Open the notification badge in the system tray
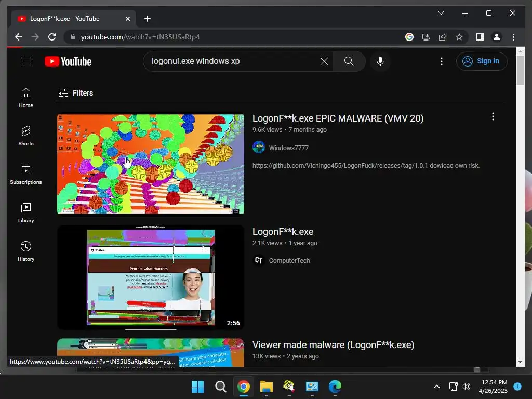 point(517,386)
